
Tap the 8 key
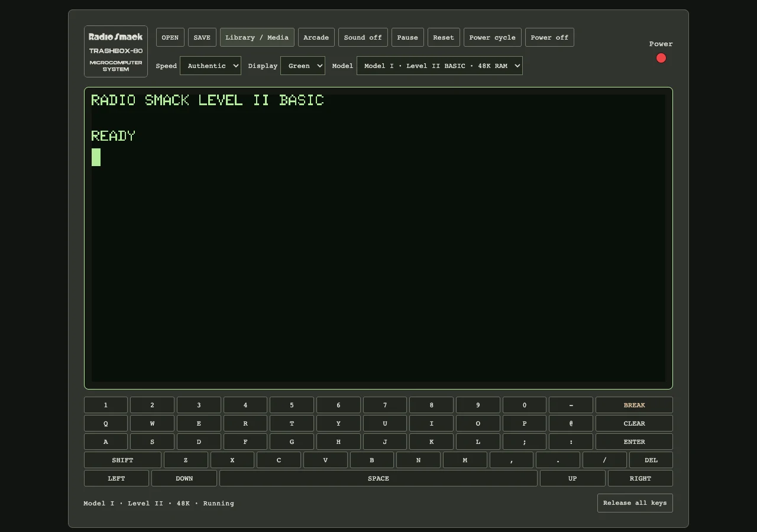pyautogui.click(x=431, y=405)
